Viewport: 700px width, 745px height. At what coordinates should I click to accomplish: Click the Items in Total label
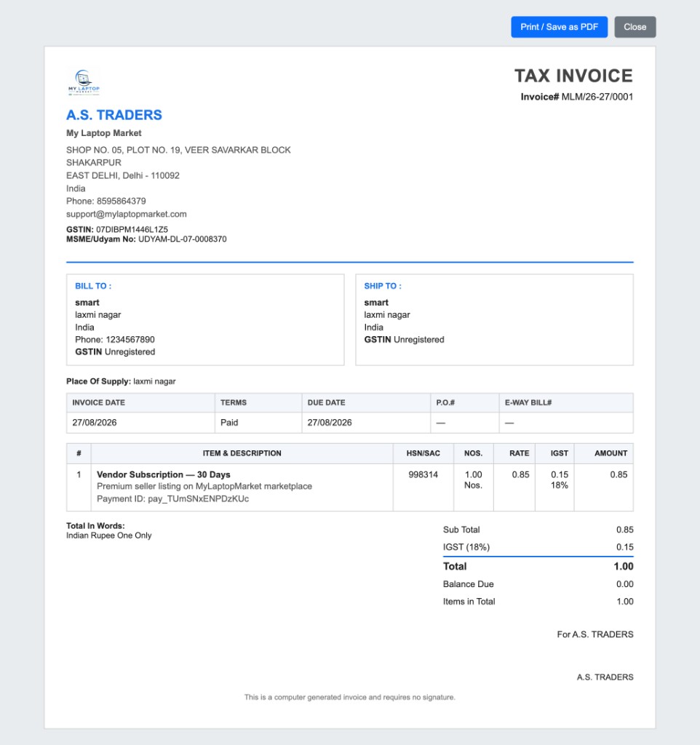point(469,602)
